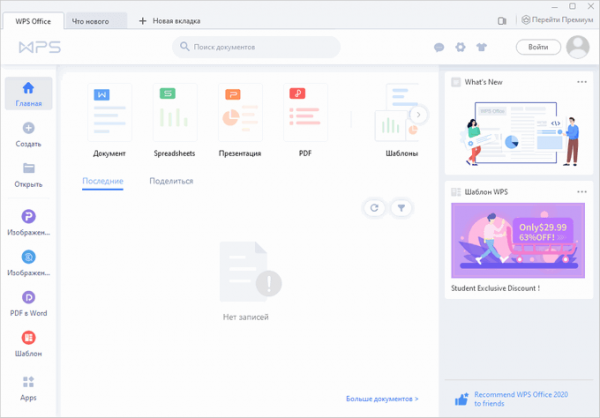The width and height of the screenshot is (600, 418).
Task: Open the What's New illustration
Action: tap(518, 132)
